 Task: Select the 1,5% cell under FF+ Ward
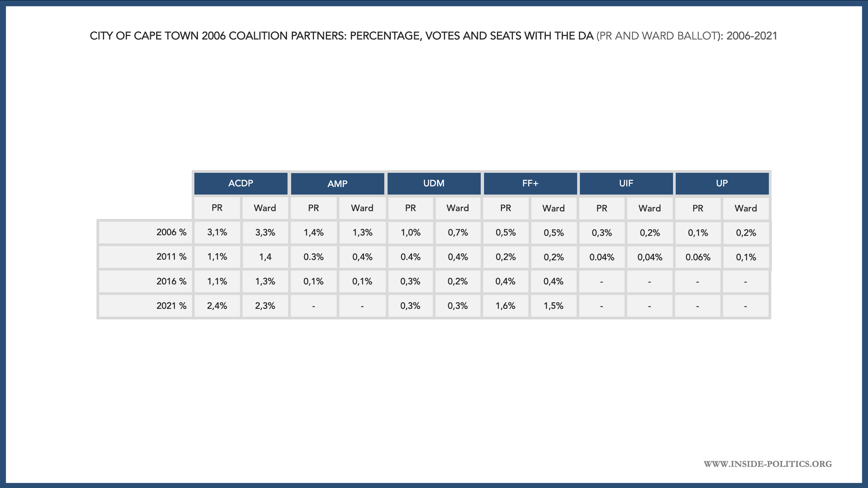(x=553, y=306)
